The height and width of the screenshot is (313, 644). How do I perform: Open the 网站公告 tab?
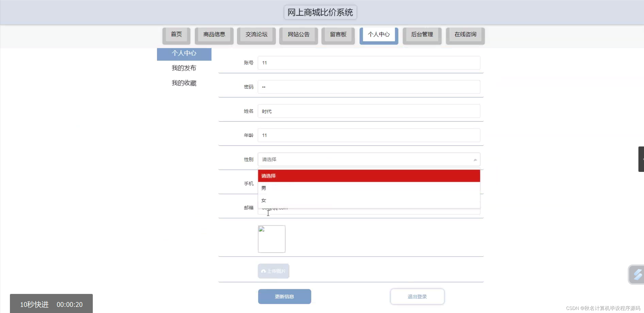[298, 35]
